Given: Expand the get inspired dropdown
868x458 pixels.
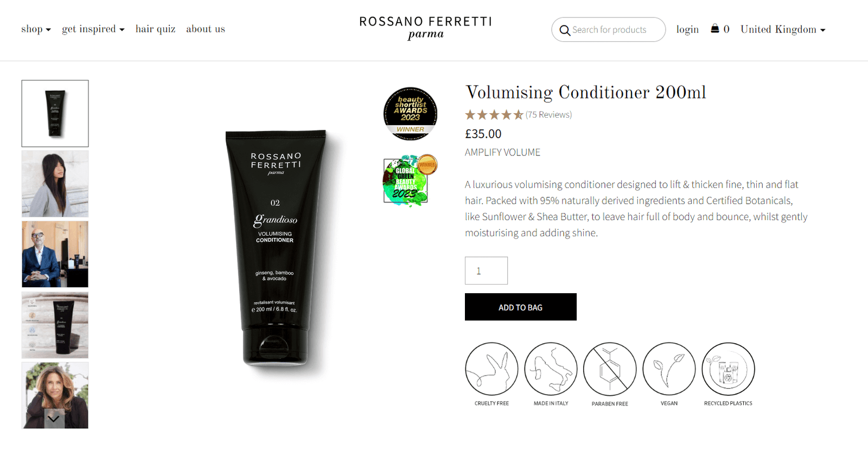Looking at the screenshot, I should (x=93, y=29).
